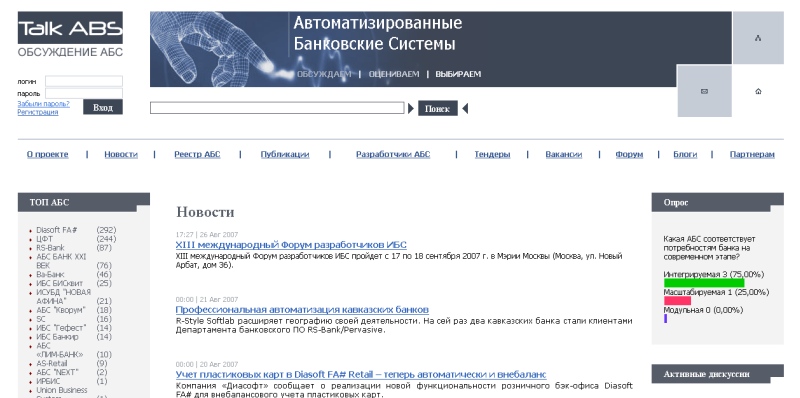This screenshot has height=398, width=800.
Task: Open the Регистрация link
Action: click(38, 112)
